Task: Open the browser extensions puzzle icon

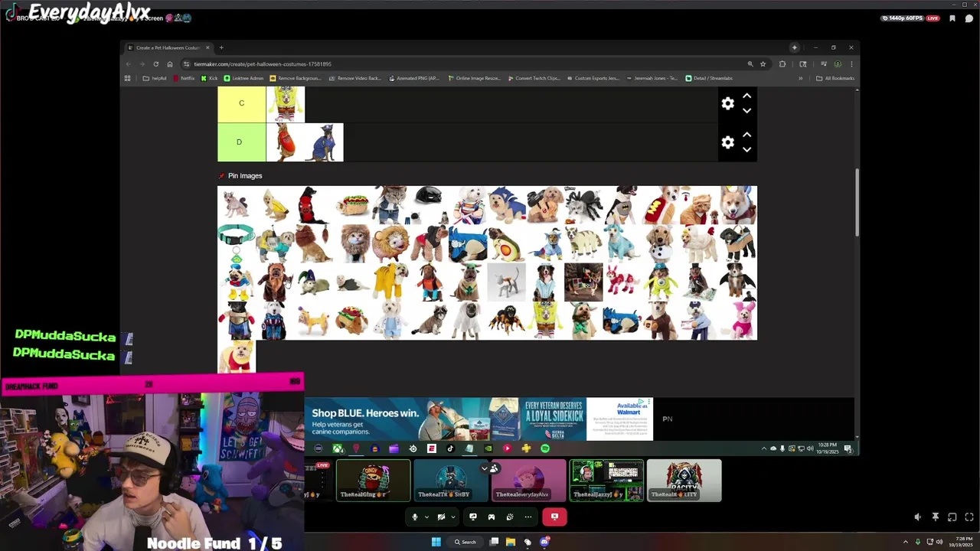Action: [x=782, y=64]
